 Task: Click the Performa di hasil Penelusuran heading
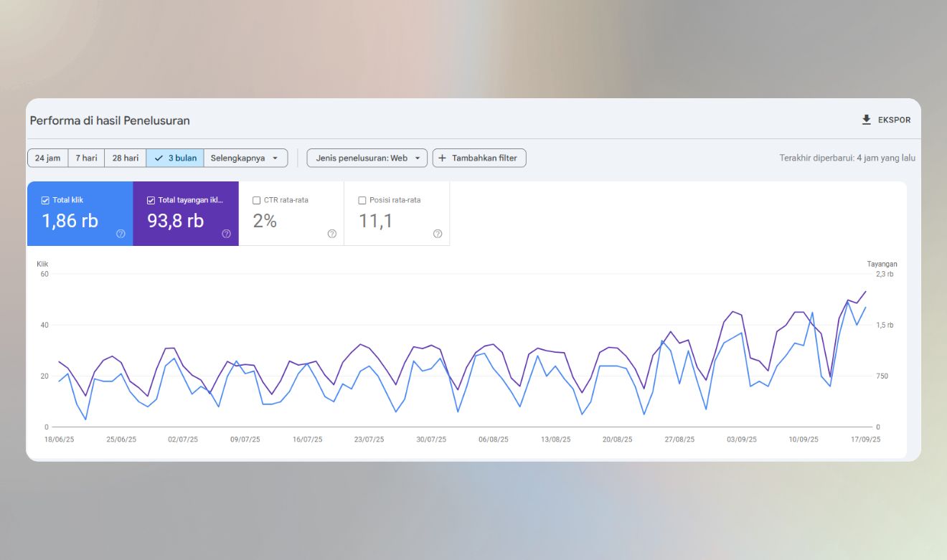[x=110, y=120]
